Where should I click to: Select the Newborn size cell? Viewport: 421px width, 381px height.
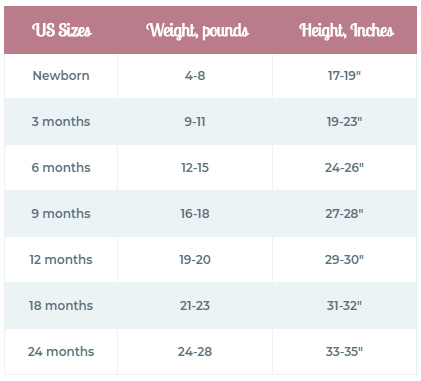click(61, 76)
